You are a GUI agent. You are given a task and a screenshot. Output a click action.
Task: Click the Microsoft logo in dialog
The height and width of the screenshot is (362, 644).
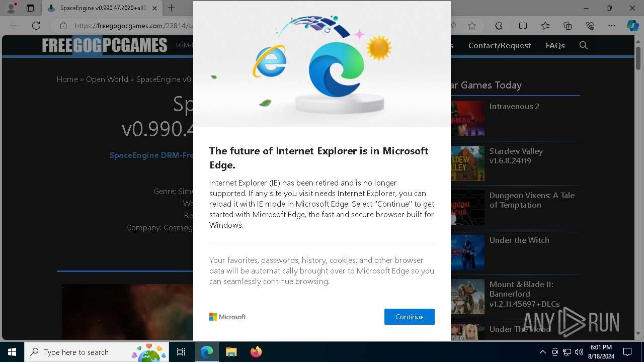[227, 317]
